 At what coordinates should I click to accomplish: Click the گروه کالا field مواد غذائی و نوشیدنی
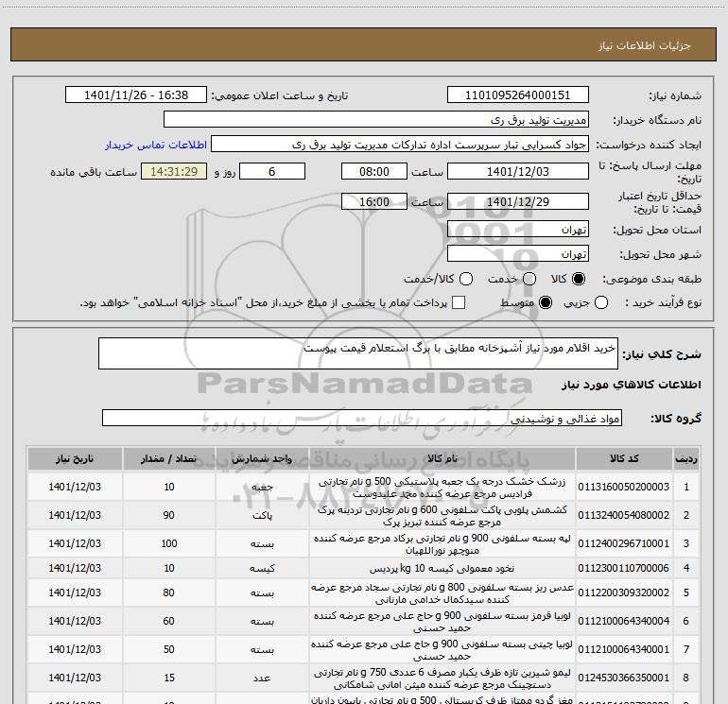362,418
